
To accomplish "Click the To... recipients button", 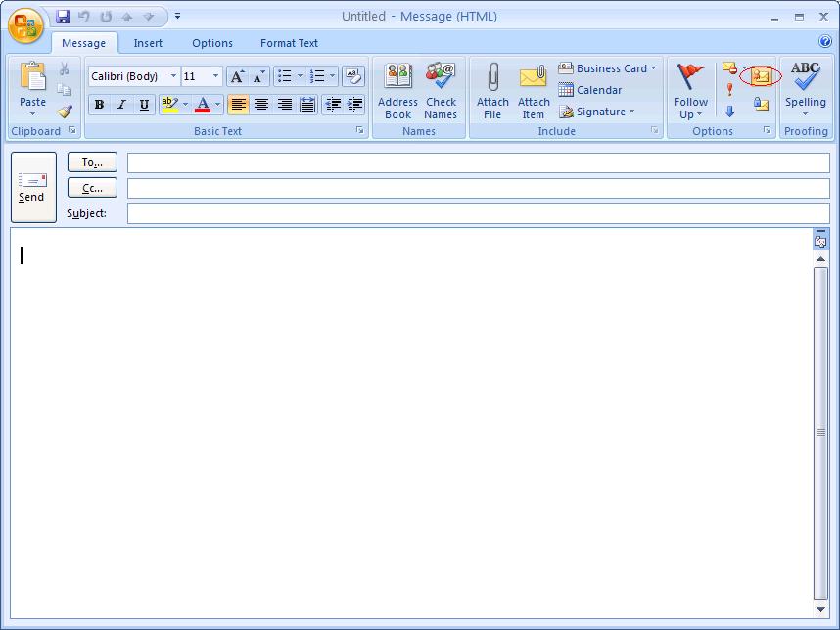I will (92, 162).
